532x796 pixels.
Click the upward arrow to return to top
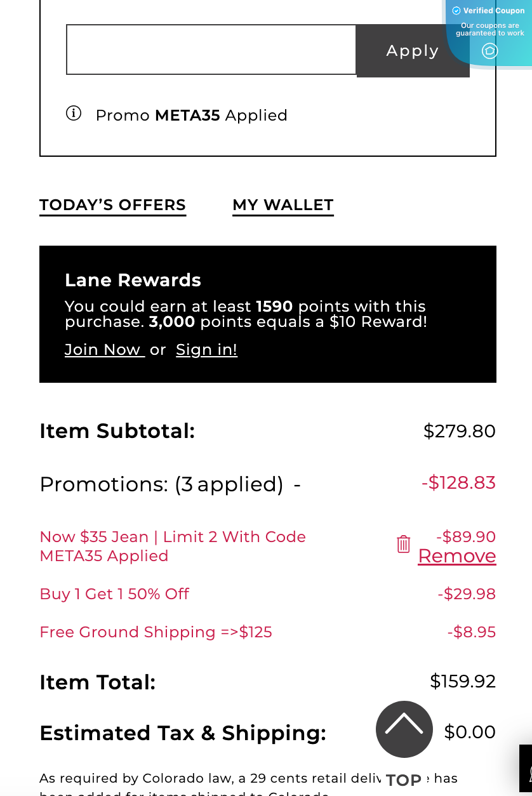click(404, 729)
